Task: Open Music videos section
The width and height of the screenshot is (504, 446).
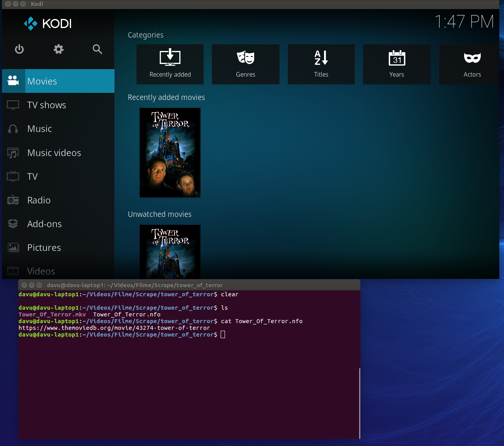Action: [x=58, y=152]
